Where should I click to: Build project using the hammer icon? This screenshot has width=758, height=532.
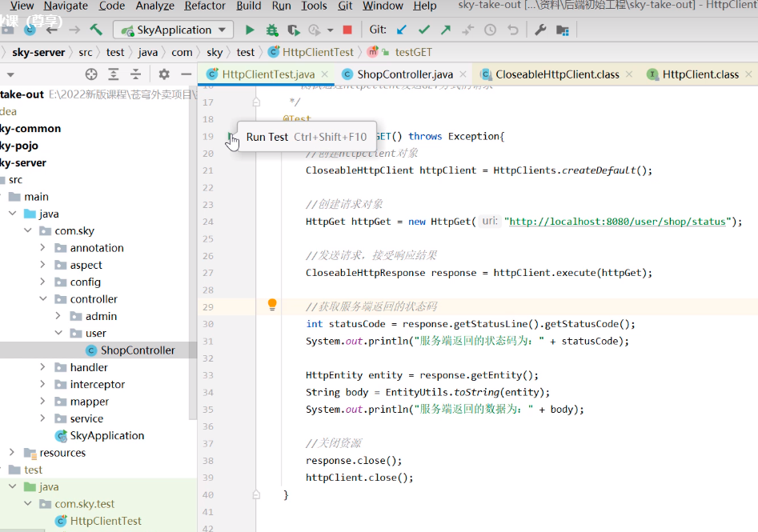(x=96, y=30)
